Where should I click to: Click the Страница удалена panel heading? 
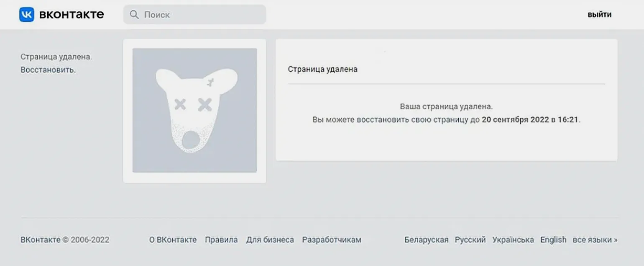tap(323, 69)
